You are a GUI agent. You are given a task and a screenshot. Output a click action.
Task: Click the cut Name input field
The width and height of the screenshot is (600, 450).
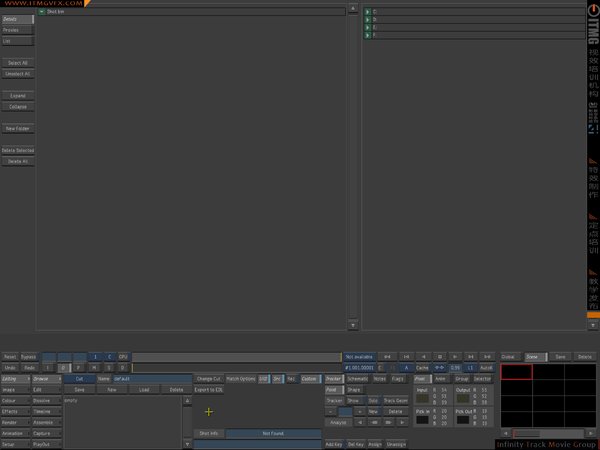click(x=152, y=379)
